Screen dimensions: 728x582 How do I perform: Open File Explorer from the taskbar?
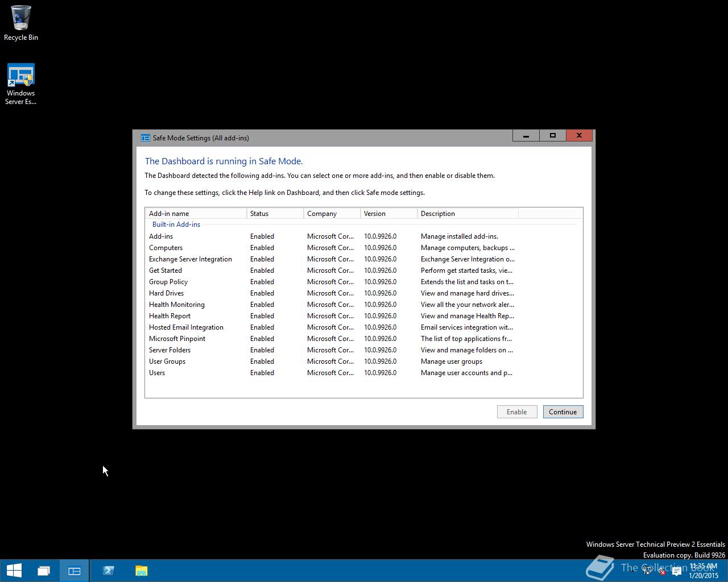coord(141,571)
